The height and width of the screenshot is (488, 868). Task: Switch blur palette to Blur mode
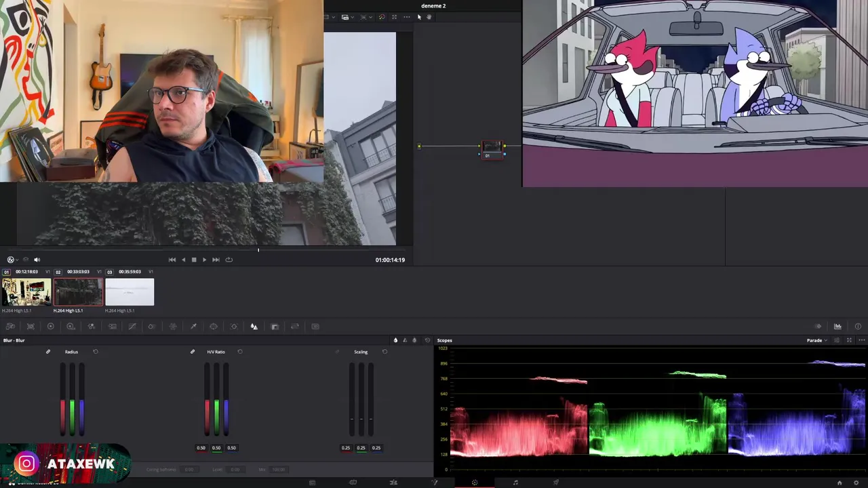coord(395,340)
